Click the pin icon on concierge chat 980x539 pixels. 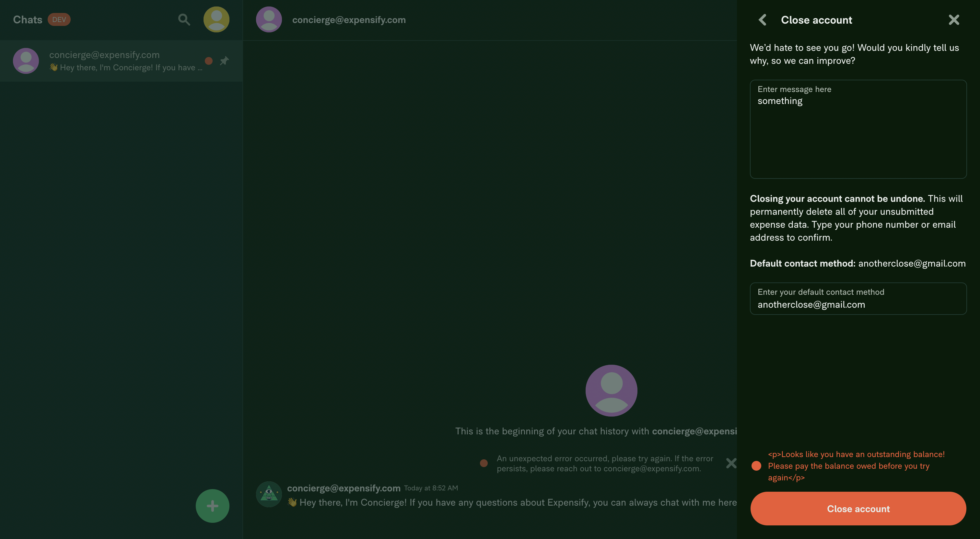pos(225,61)
